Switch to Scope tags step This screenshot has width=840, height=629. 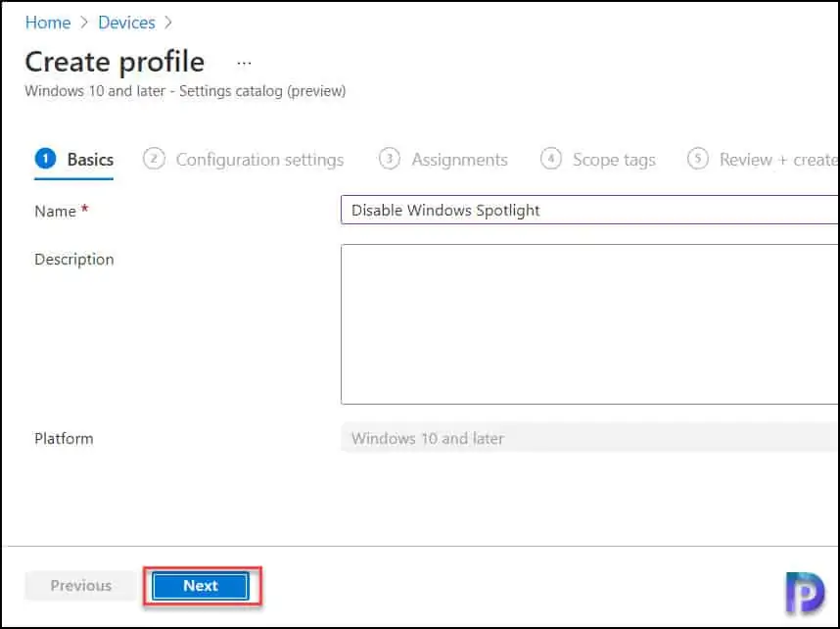coord(598,160)
